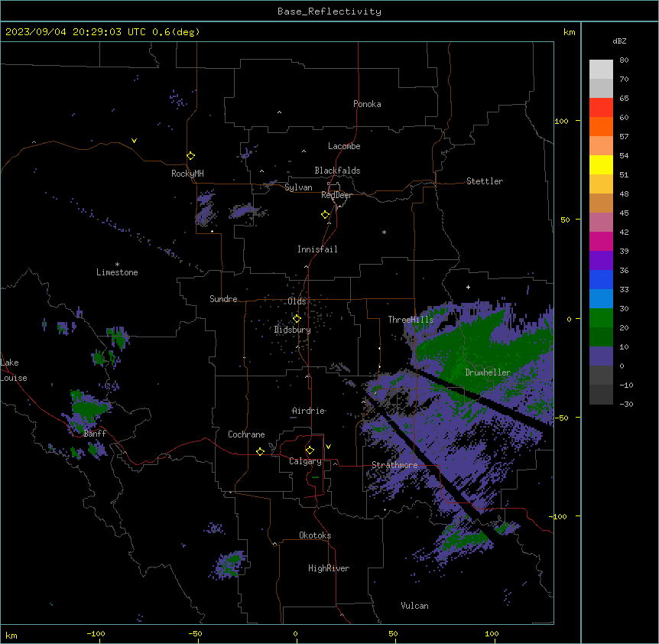The height and width of the screenshot is (644, 659).
Task: Click the Blackfalds label
Action: 337,171
